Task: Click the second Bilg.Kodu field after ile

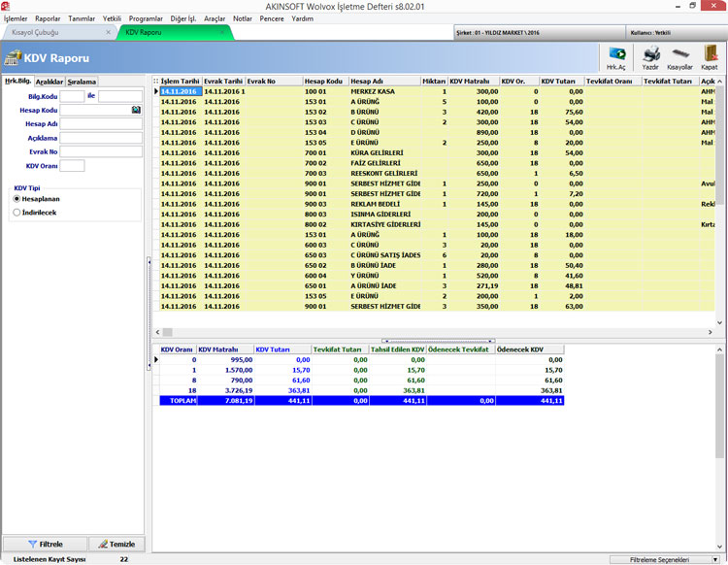Action: coord(120,96)
